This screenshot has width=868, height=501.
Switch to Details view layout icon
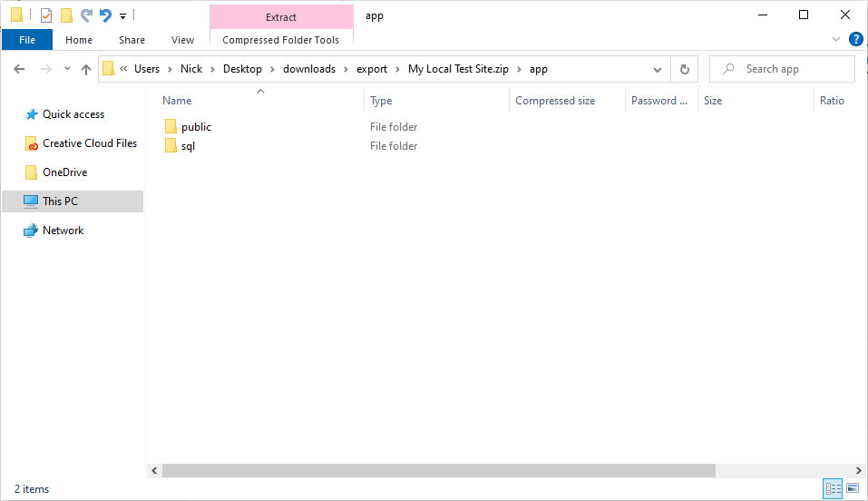833,488
